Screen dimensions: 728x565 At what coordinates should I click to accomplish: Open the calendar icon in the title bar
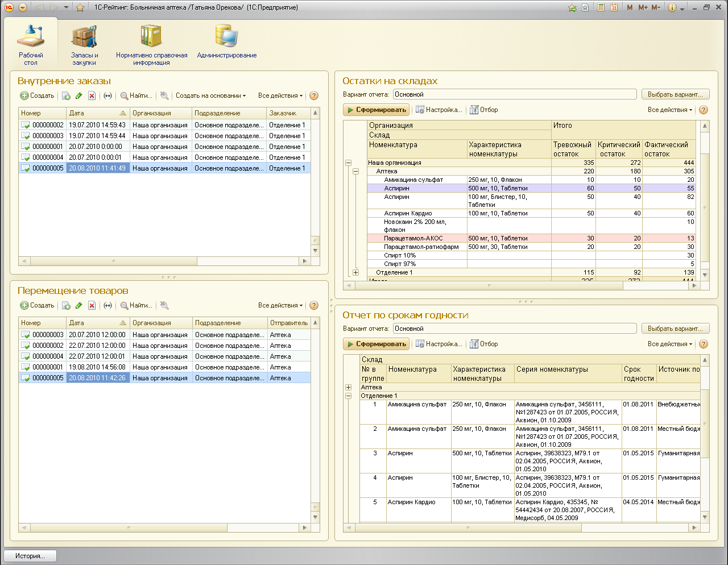614,7
